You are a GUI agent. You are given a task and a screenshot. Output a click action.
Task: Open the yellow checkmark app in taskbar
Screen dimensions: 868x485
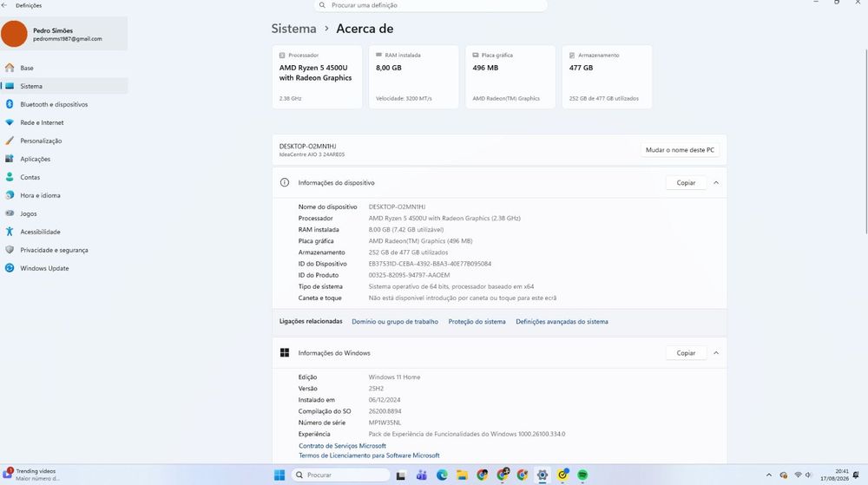(x=563, y=475)
